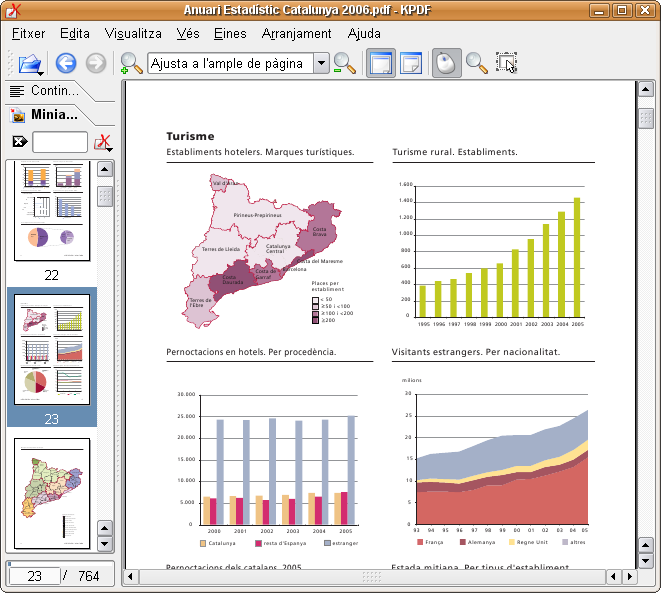Screen dimensions: 661x593
Task: Click the document scrollbar bottom down arrow
Action: (x=645, y=561)
